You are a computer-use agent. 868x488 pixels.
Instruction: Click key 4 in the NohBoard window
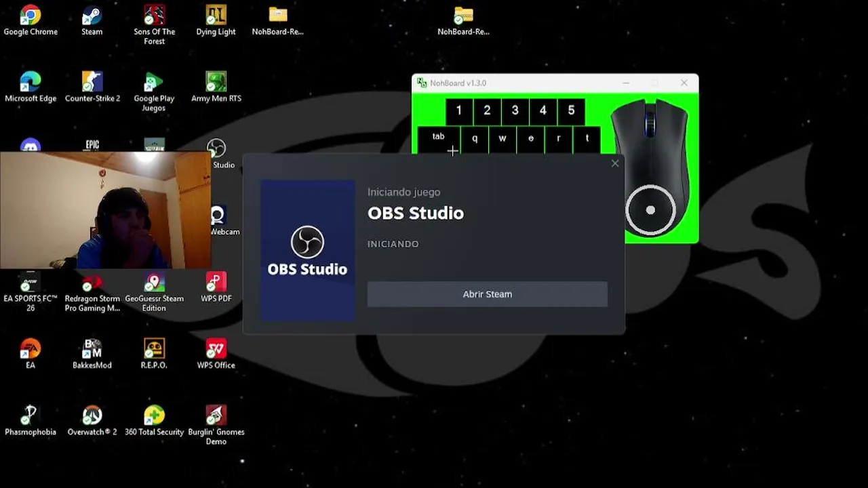click(x=542, y=110)
